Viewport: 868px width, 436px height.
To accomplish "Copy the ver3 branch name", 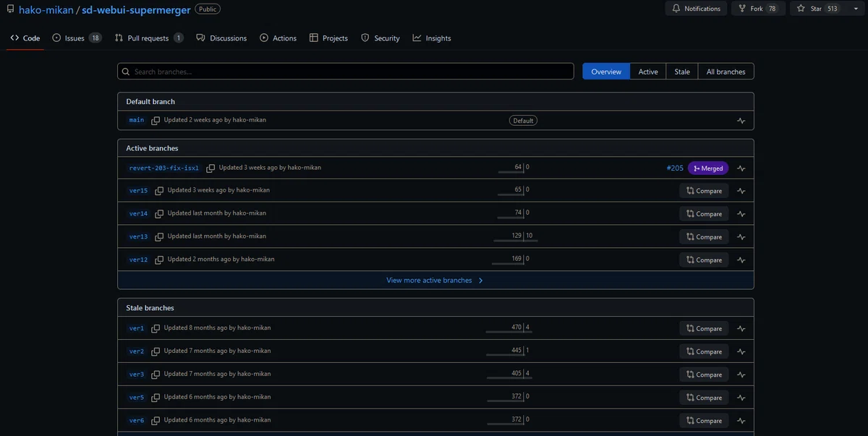I will [x=156, y=375].
